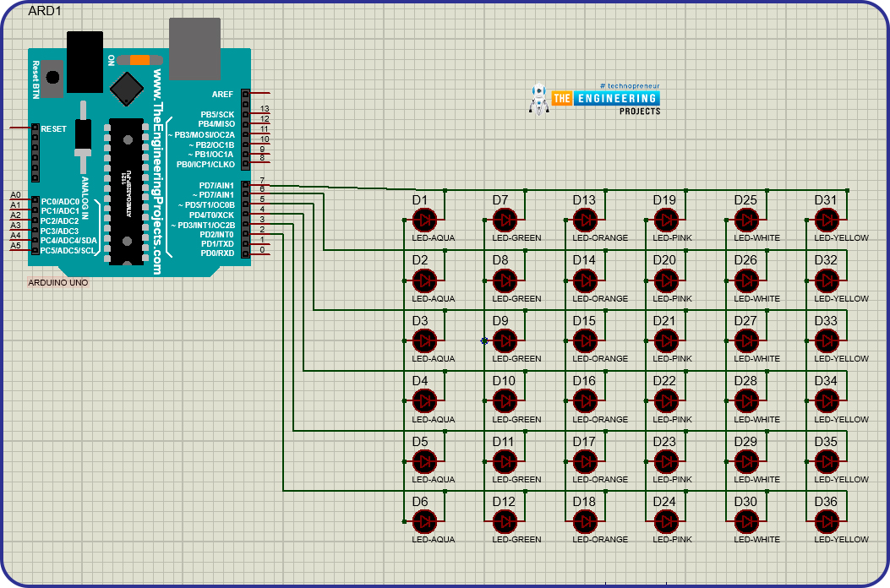Viewport: 890px width, 588px height.
Task: Select LED D16 orange symbol
Action: click(x=585, y=400)
